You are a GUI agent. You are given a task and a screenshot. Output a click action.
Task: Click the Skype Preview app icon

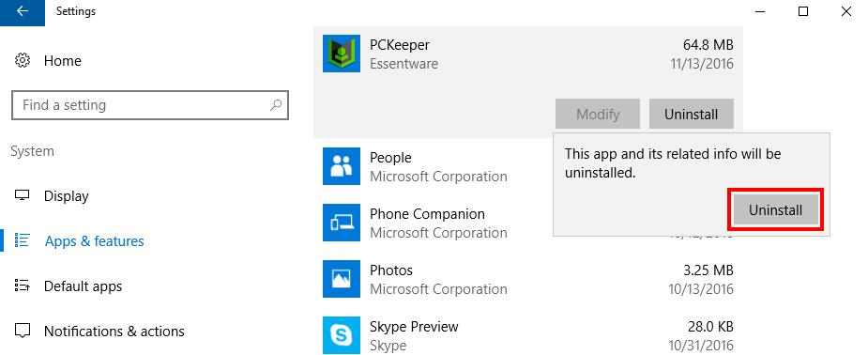(x=341, y=335)
